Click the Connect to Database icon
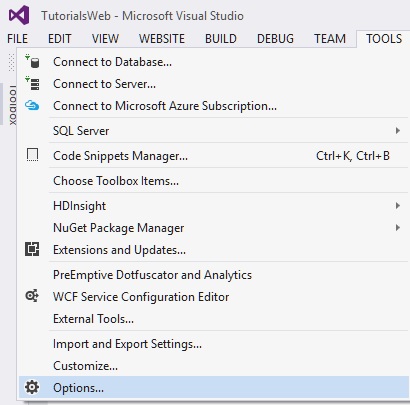 [32, 62]
